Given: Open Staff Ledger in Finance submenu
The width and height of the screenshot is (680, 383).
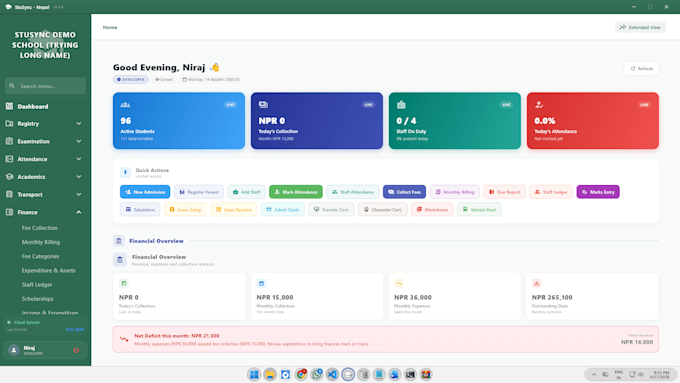Looking at the screenshot, I should pyautogui.click(x=37, y=285).
